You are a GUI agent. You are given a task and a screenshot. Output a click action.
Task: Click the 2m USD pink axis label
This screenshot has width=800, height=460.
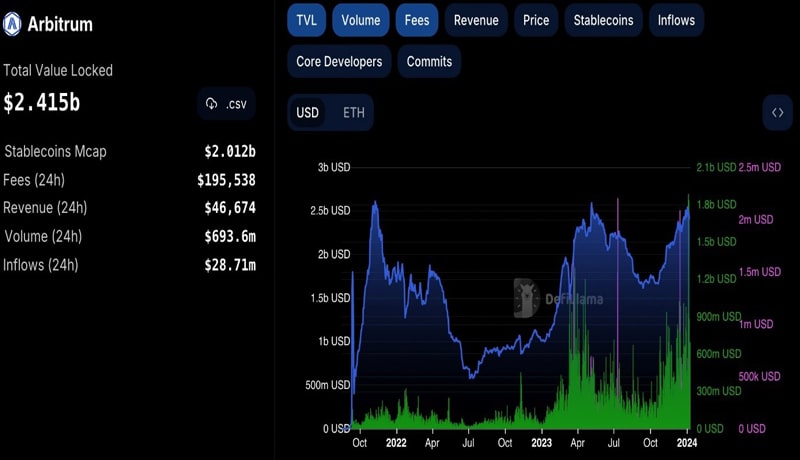click(756, 220)
